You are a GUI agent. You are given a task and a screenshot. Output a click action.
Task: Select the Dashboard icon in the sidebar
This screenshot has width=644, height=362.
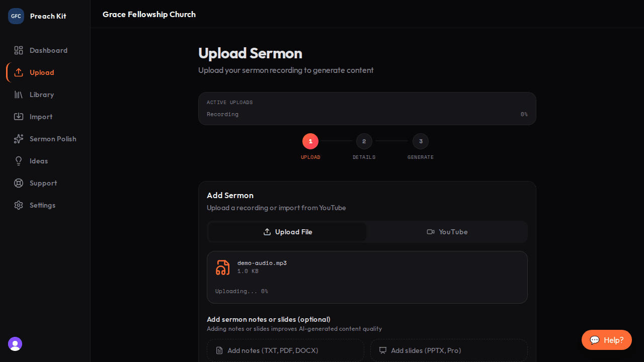pos(19,50)
